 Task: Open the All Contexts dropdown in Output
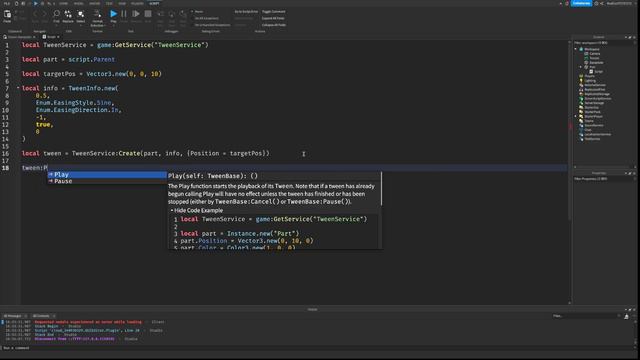(43, 316)
